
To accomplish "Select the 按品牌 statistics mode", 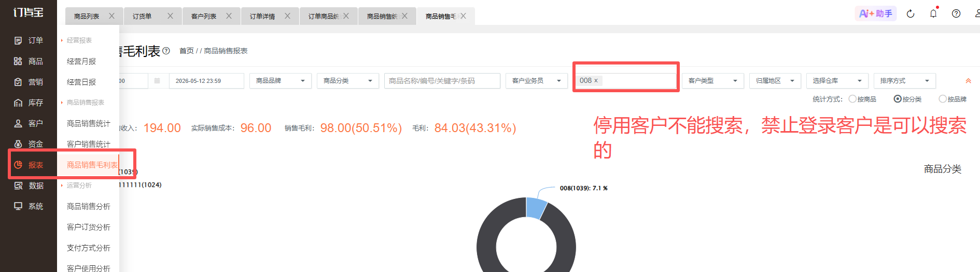I will pyautogui.click(x=943, y=99).
